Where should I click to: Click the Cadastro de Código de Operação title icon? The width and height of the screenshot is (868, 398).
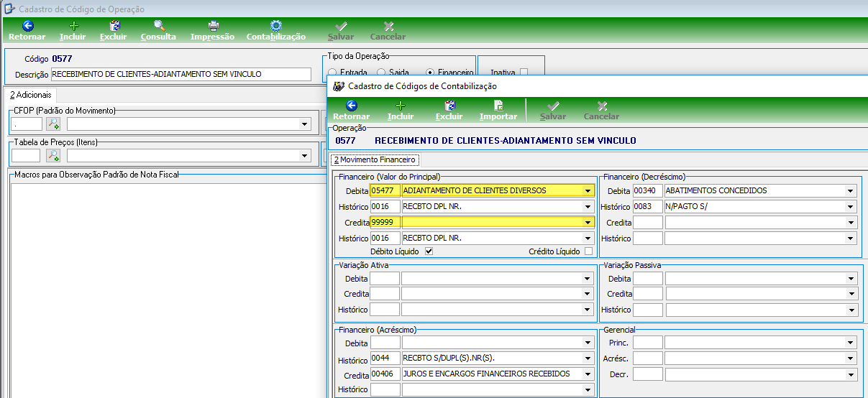(x=9, y=9)
